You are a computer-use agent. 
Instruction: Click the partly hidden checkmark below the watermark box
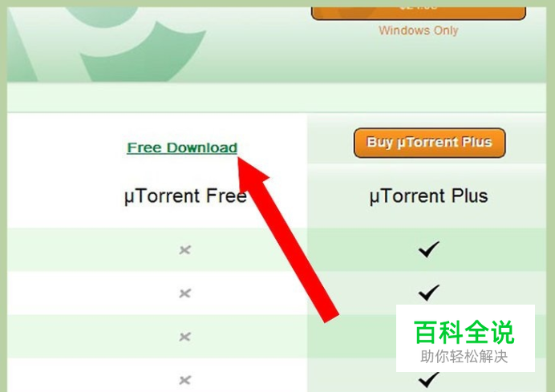pyautogui.click(x=429, y=380)
